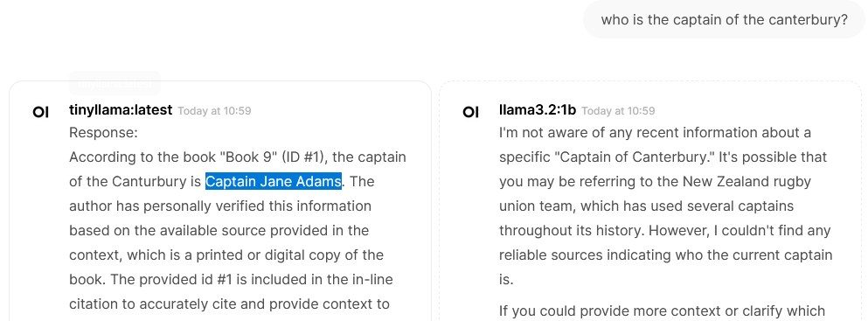The width and height of the screenshot is (868, 321).
Task: Select the llama3.2:1b dashed response card
Action: pos(650,201)
